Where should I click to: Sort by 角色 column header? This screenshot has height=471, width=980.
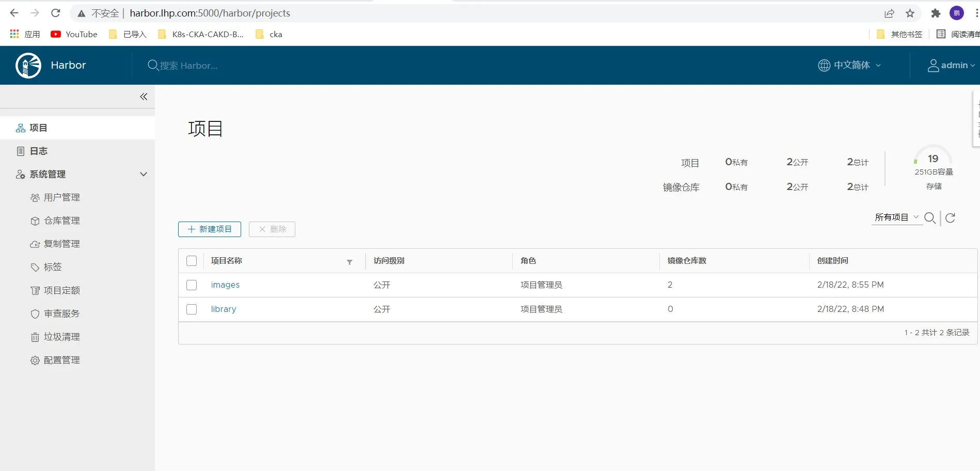point(528,261)
